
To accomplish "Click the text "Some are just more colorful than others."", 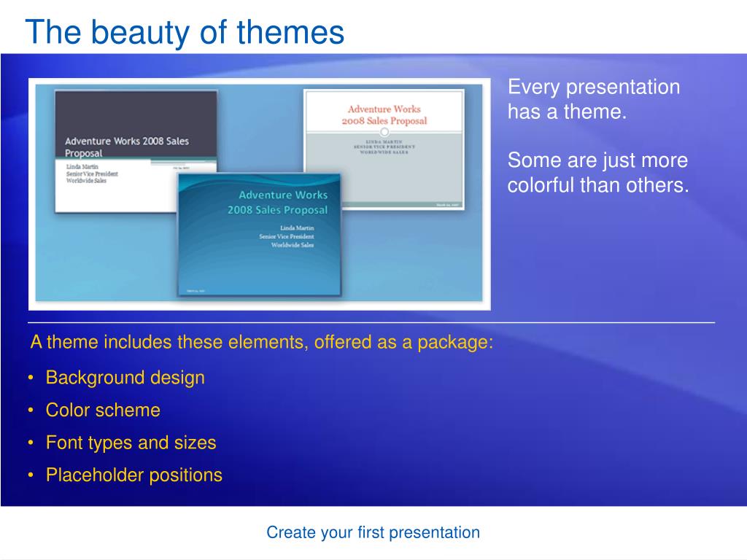I will (598, 172).
